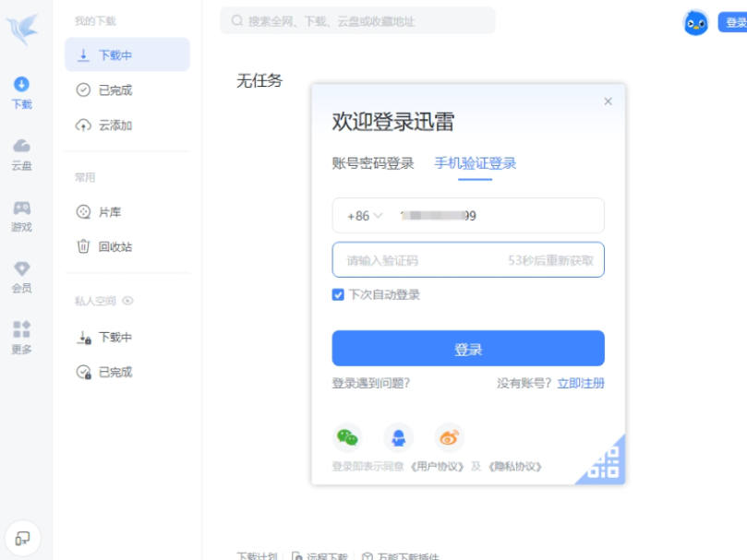Uncheck the 下次自动登录 checkbox
The image size is (747, 560).
pos(338,295)
